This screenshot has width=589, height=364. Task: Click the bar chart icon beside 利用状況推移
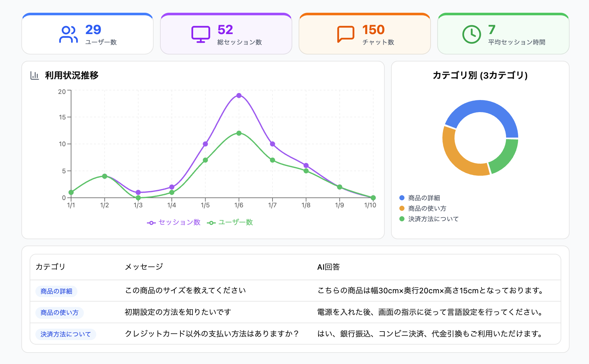click(34, 75)
